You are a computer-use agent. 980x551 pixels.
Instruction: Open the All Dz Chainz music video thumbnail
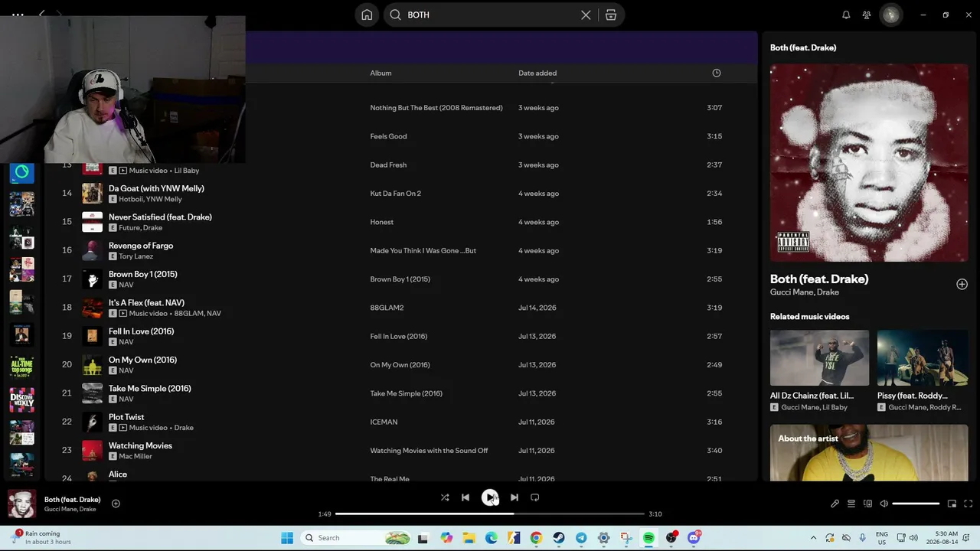[x=819, y=358]
